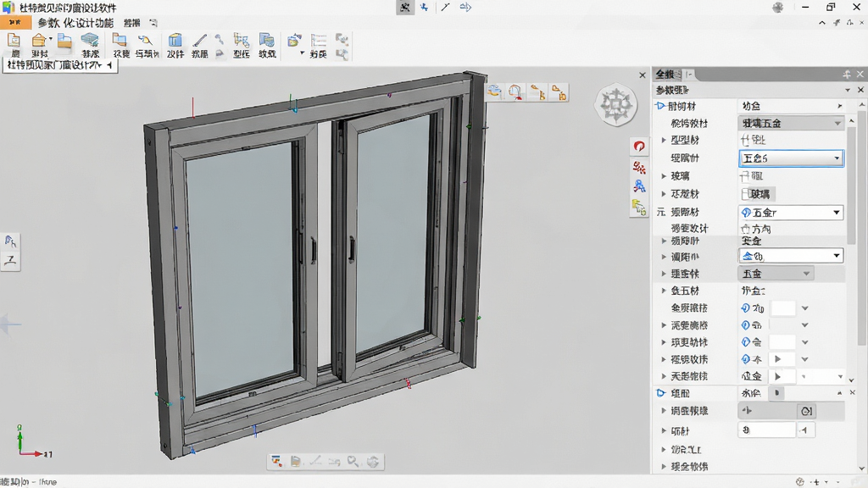Select the diagonal pen line tool icon
The image size is (868, 488).
pyautogui.click(x=199, y=41)
